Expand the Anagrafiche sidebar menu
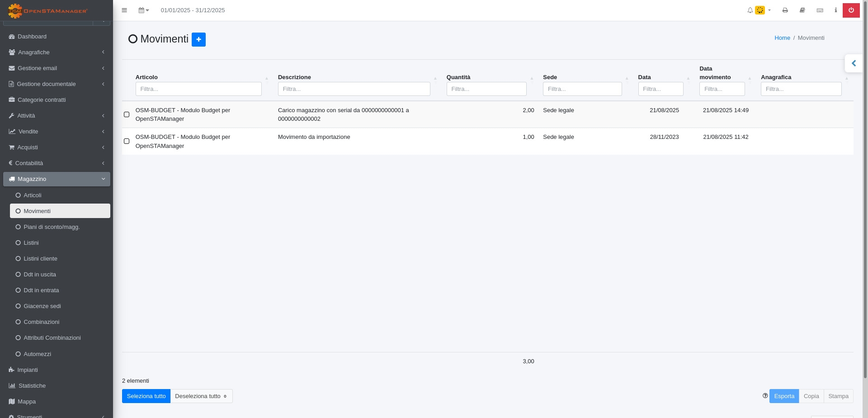Image resolution: width=868 pixels, height=418 pixels. (57, 52)
